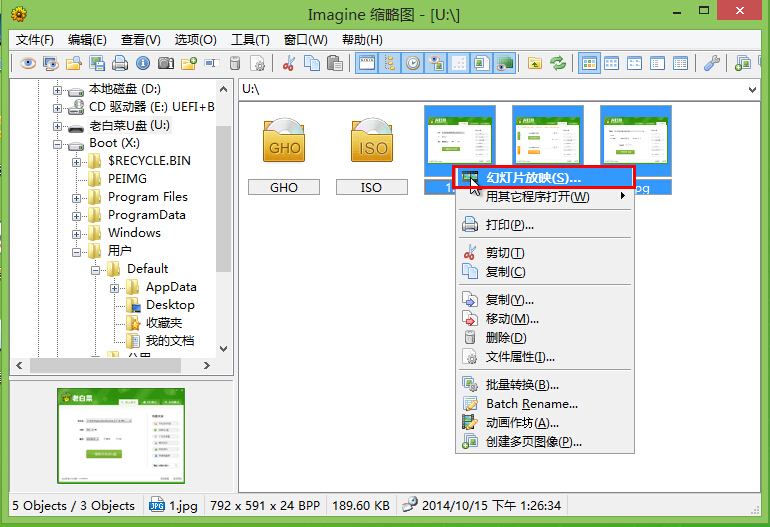
Task: Choose 批量转换(B)... in the context menu
Action: [x=544, y=385]
